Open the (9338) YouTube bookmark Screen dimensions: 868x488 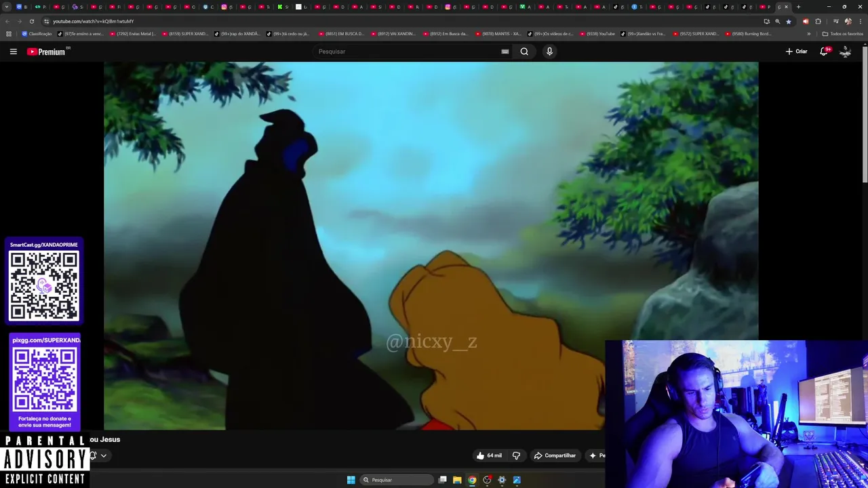pyautogui.click(x=597, y=34)
